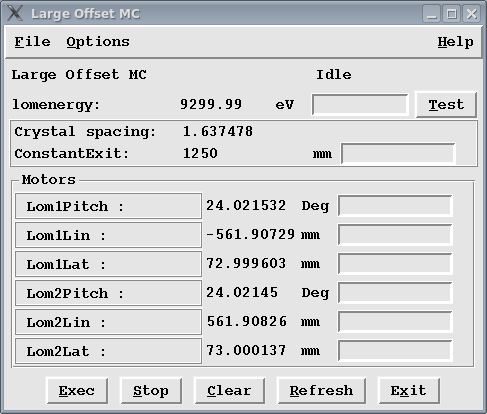Click the Exec button
The image size is (487, 414).
[77, 391]
